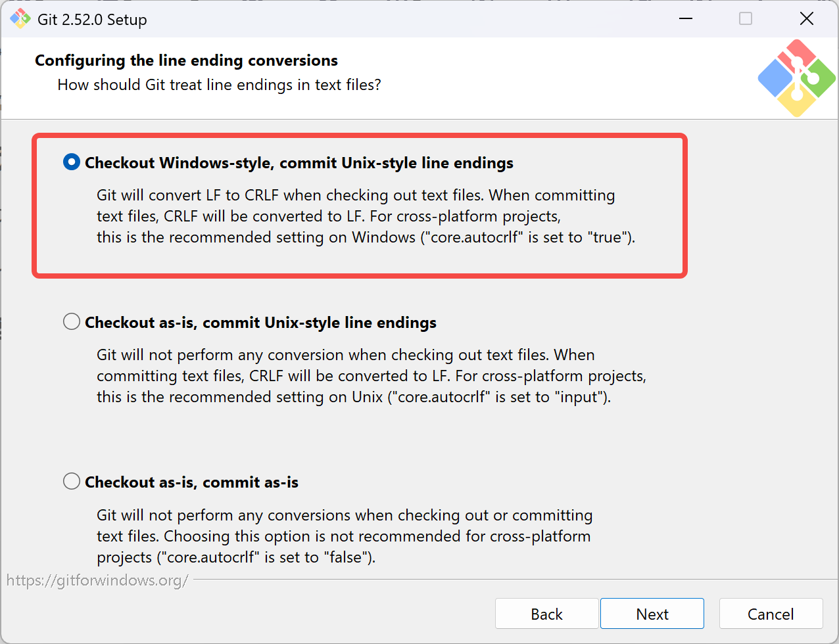Cancel the Git setup
The width and height of the screenshot is (839, 644).
point(771,614)
